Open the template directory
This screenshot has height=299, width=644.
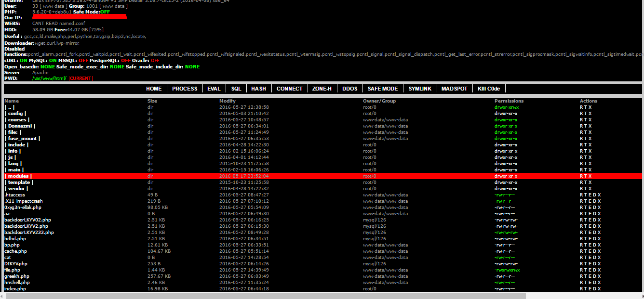point(19,182)
